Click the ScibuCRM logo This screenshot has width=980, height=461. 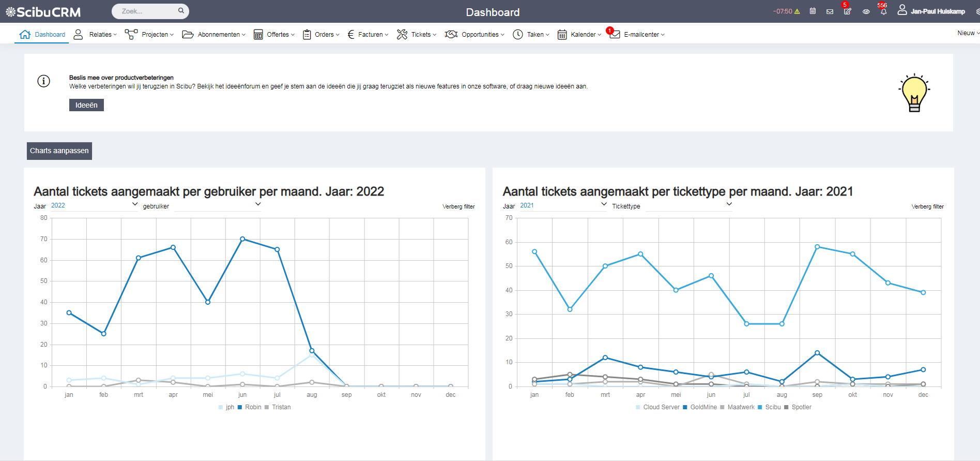tap(43, 11)
